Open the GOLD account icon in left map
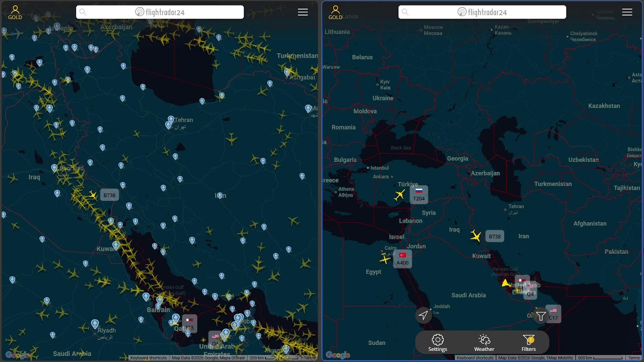644x362 pixels. point(15,12)
